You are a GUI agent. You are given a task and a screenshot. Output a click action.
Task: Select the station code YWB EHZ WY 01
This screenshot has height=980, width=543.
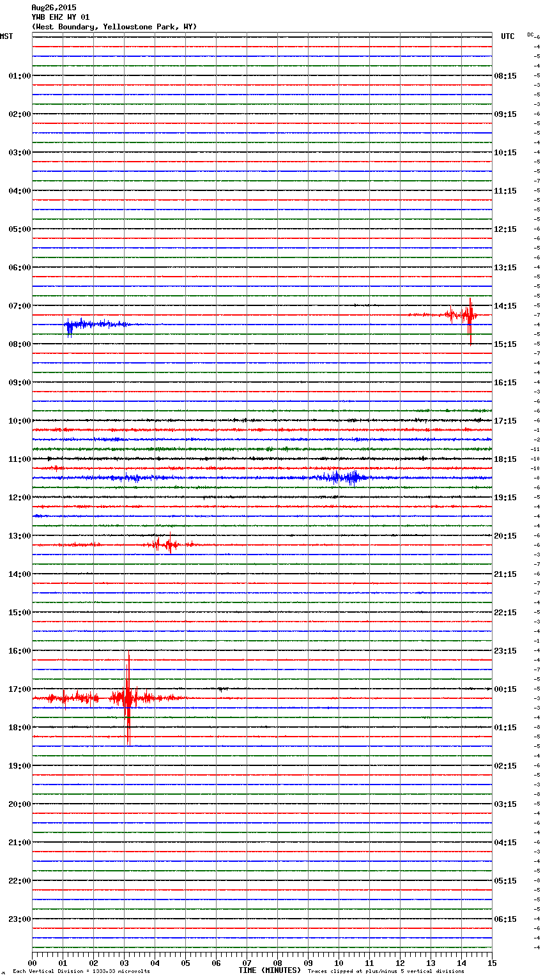click(x=61, y=17)
